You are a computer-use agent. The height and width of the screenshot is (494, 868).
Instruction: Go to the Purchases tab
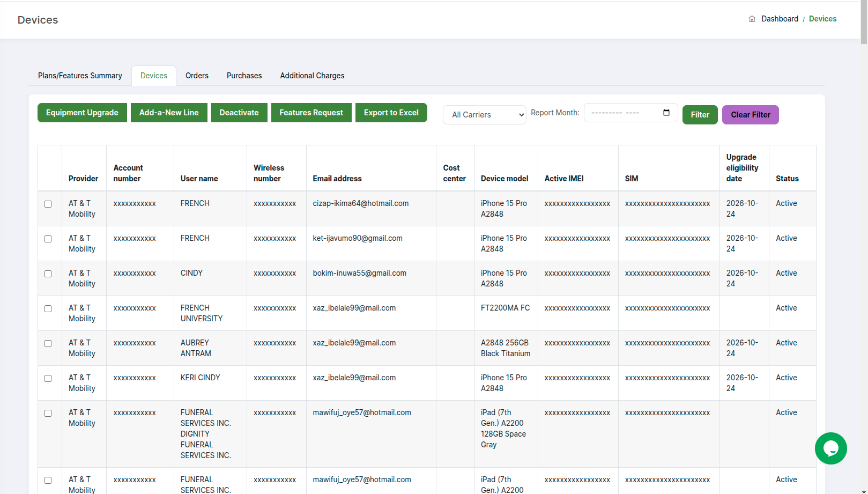(x=244, y=75)
